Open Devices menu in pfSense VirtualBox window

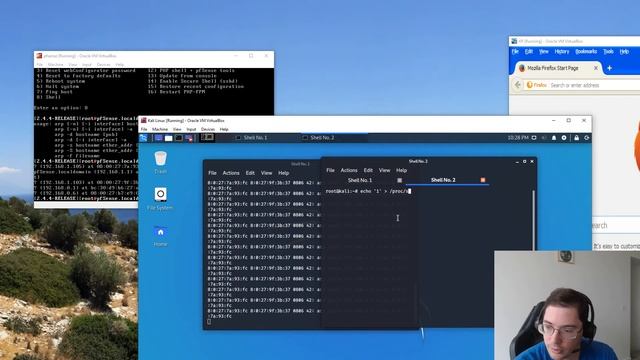(x=103, y=64)
